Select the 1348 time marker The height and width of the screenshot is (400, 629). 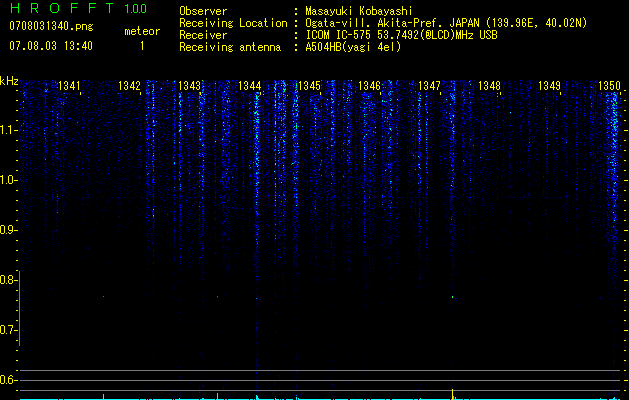(x=489, y=86)
